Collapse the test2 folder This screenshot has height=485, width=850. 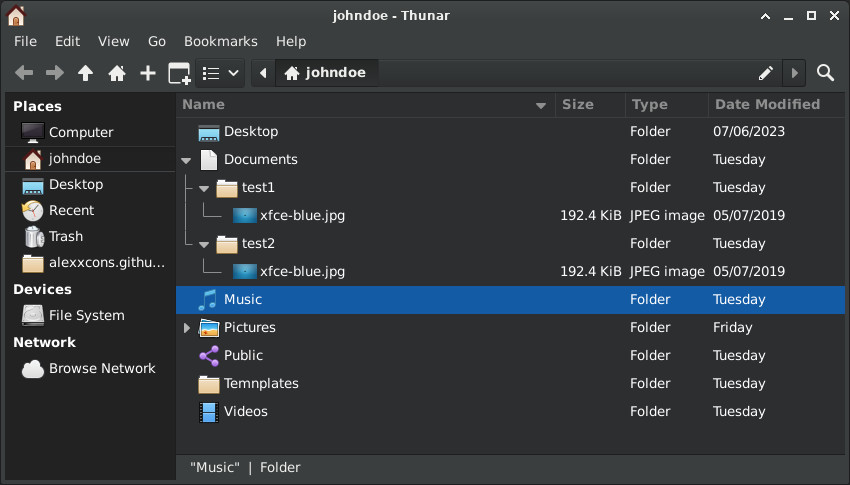tap(204, 244)
